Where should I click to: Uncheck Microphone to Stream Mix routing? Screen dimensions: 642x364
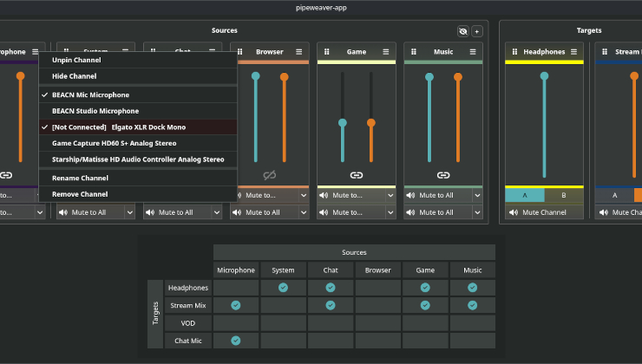[x=236, y=306]
